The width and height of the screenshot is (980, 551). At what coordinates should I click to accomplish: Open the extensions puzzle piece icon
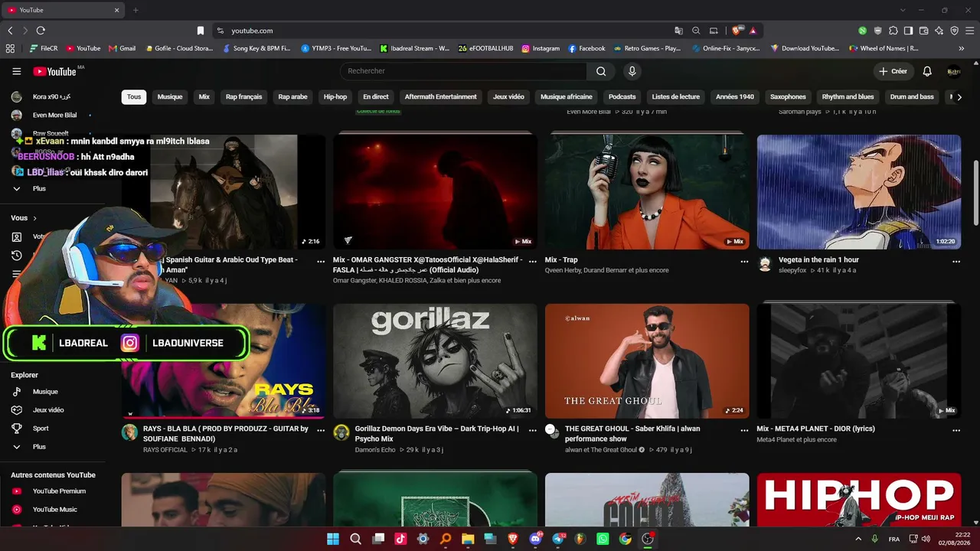point(893,31)
